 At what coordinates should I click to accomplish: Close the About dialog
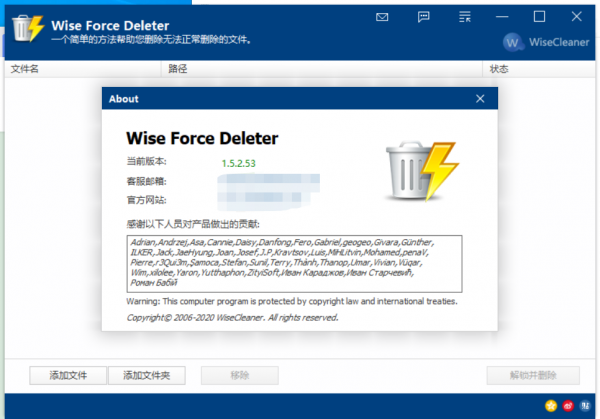pos(481,99)
